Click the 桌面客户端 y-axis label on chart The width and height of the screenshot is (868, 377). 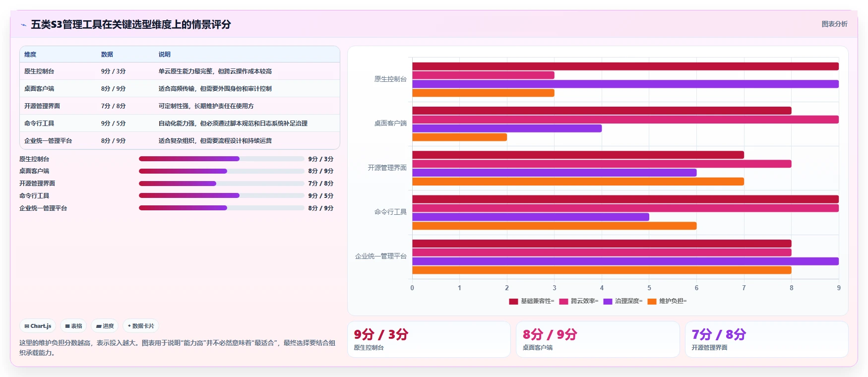pos(390,124)
